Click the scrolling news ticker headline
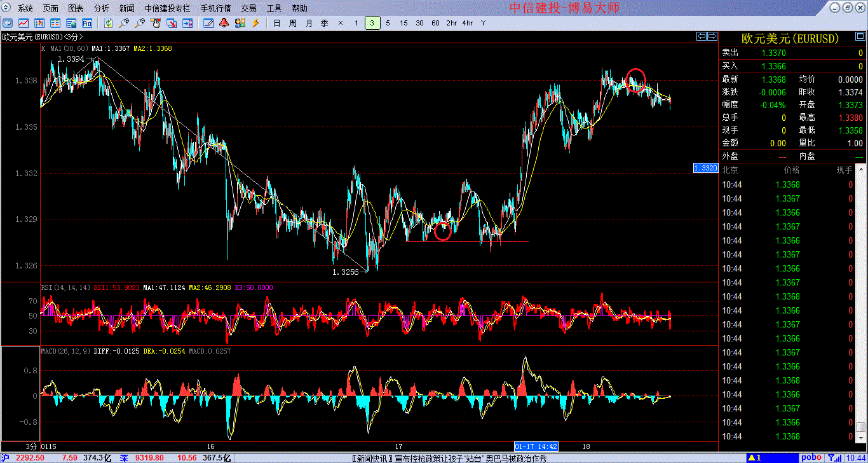The image size is (868, 463). (x=450, y=458)
